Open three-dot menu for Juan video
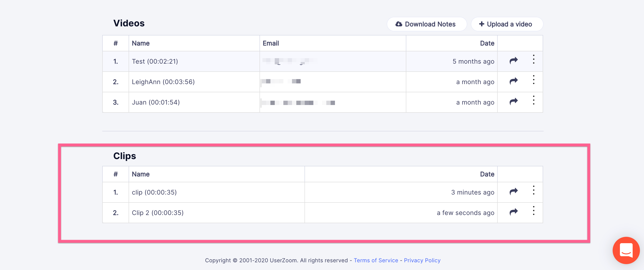The width and height of the screenshot is (644, 270). [x=534, y=100]
